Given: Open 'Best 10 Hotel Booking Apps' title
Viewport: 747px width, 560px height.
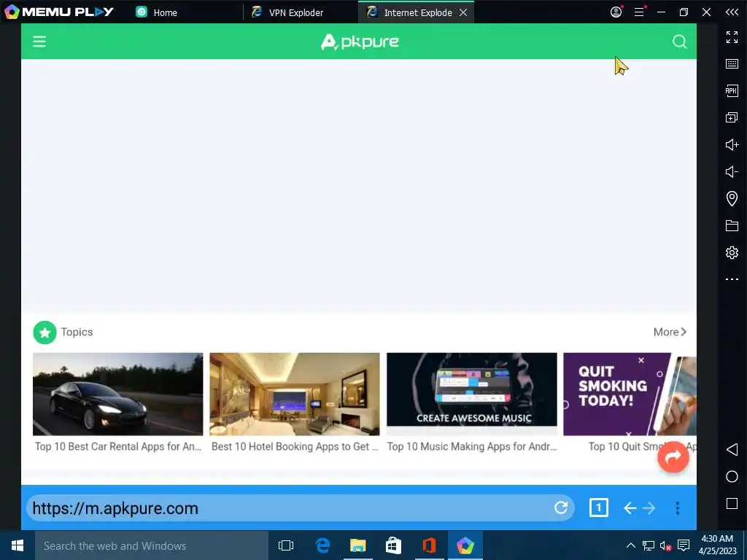Looking at the screenshot, I should 295,447.
